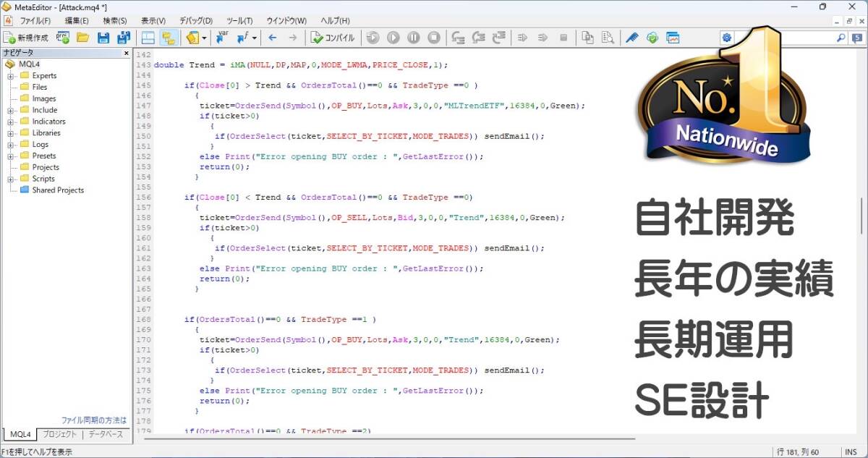Open the terminal chart window icon
Screen dimensions: 868x458
673,38
